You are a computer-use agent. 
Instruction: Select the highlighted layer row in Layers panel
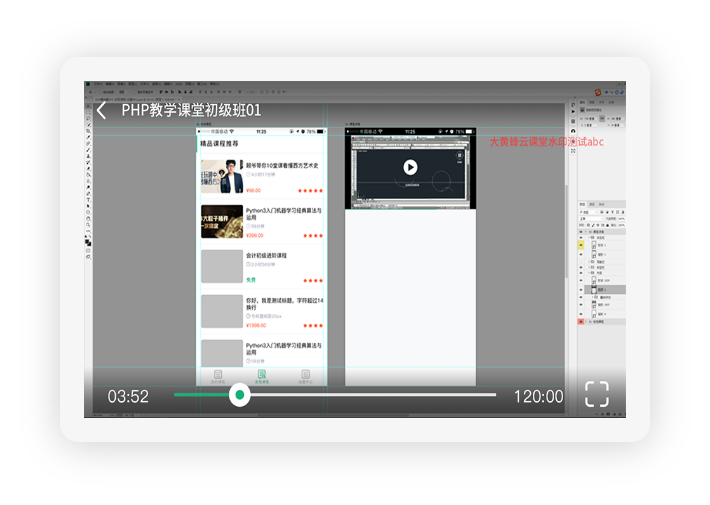[x=605, y=290]
